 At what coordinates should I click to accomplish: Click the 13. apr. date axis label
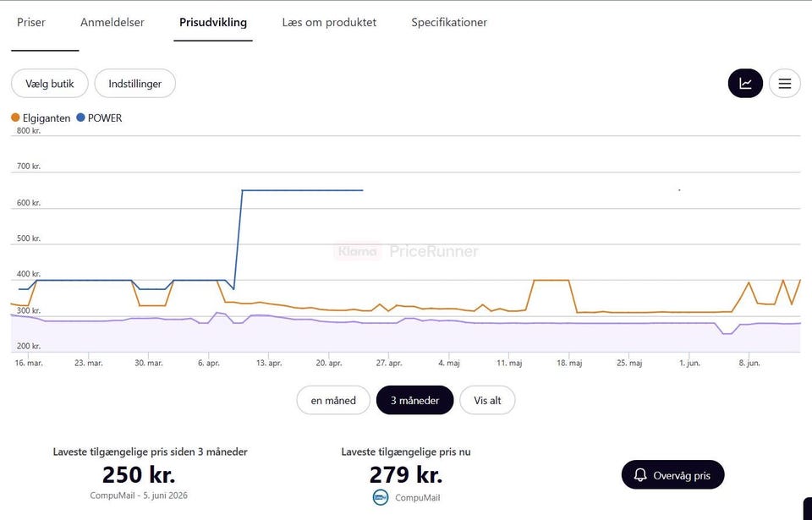(x=269, y=363)
